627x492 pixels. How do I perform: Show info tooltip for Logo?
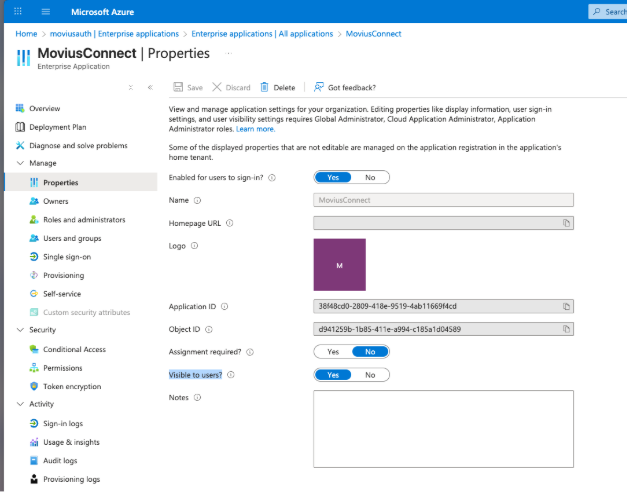(194, 246)
